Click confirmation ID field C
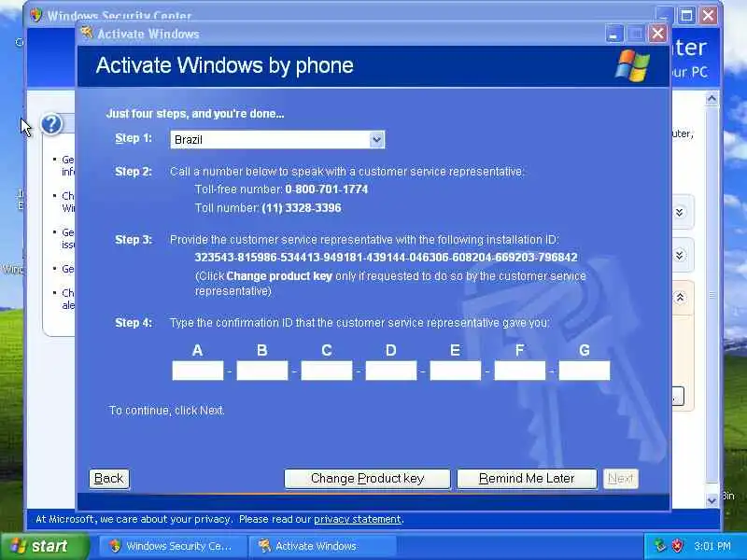Viewport: 747px width, 560px height. (x=327, y=371)
